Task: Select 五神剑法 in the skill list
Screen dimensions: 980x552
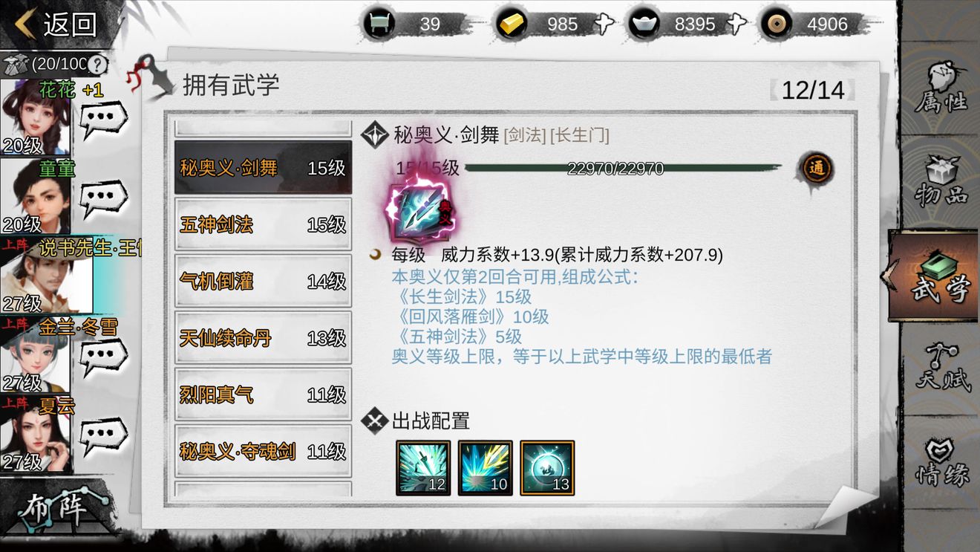Action: [263, 224]
